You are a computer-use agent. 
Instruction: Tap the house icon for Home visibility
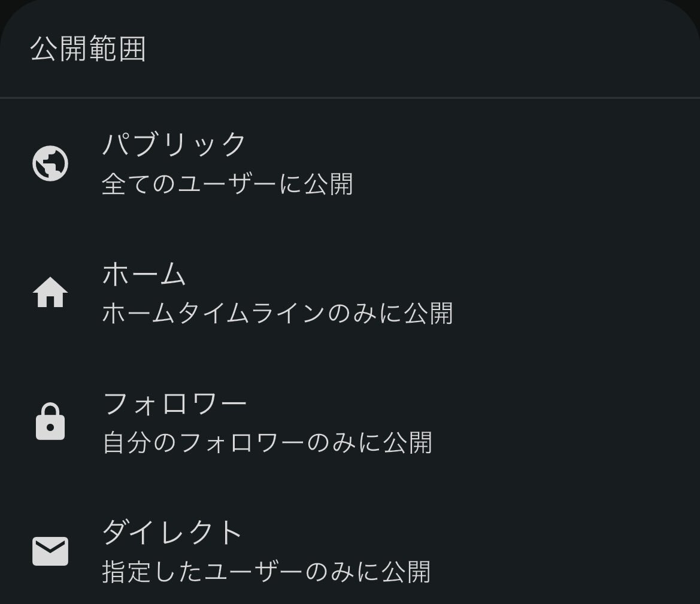[50, 292]
